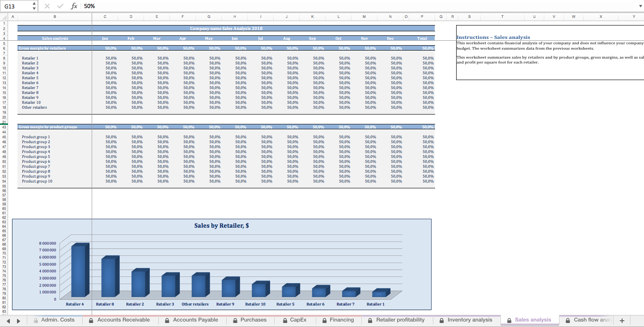This screenshot has width=644, height=327.
Task: Click the confirm checkmark in formula bar
Action: pyautogui.click(x=59, y=6)
